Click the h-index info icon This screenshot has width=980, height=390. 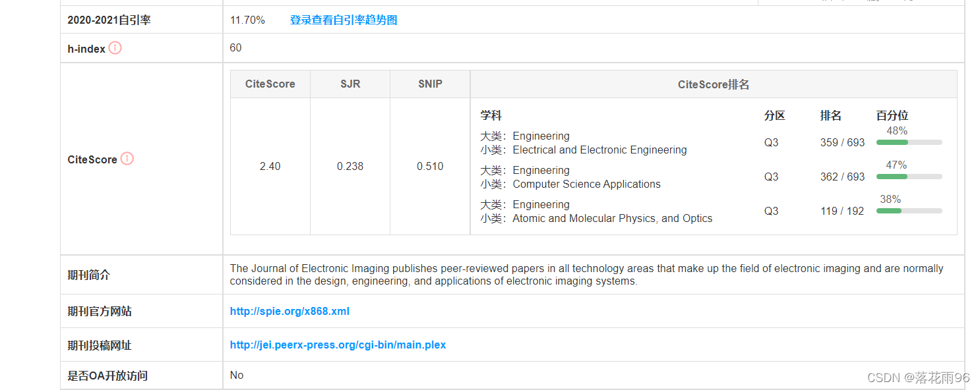[x=114, y=47]
